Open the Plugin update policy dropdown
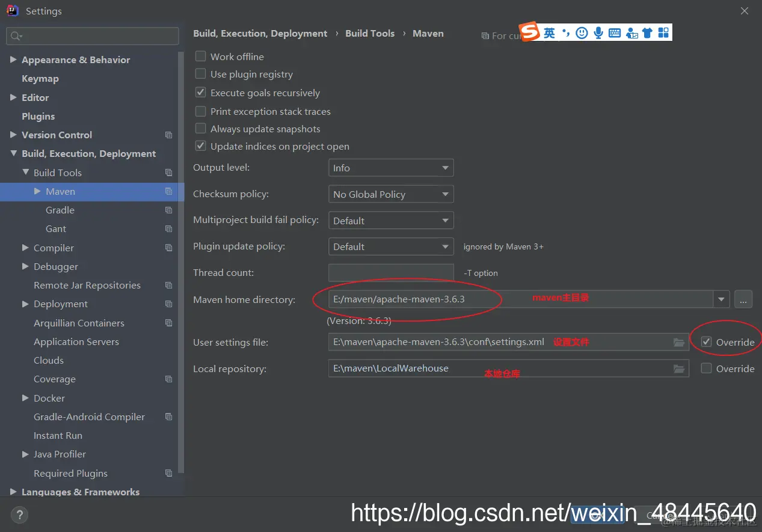The width and height of the screenshot is (762, 532). point(391,246)
